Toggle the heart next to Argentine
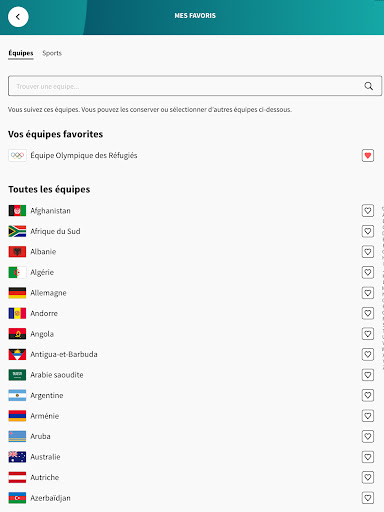The width and height of the screenshot is (384, 512). click(368, 395)
